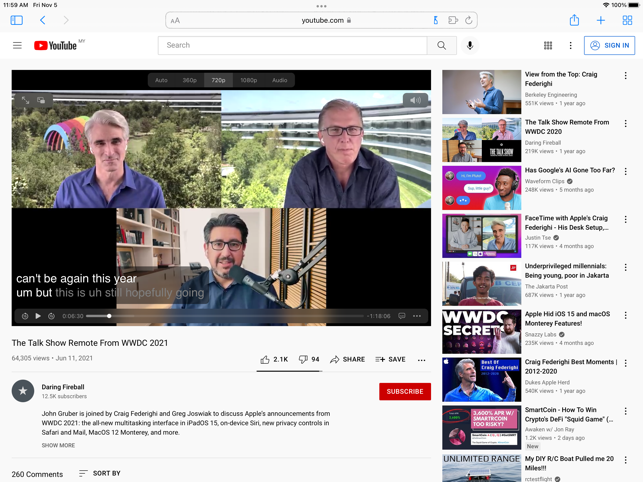
Task: Open the YouTube hamburger guide menu
Action: click(17, 45)
